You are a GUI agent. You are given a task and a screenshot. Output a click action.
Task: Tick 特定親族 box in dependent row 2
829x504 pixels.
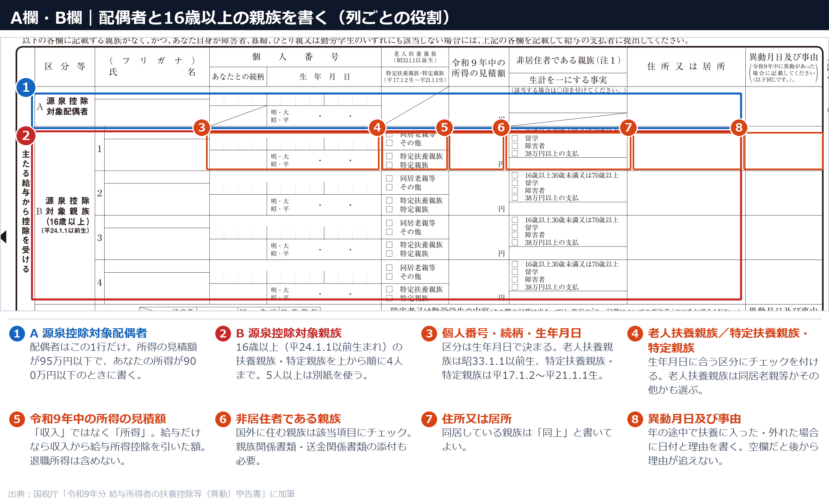[389, 209]
